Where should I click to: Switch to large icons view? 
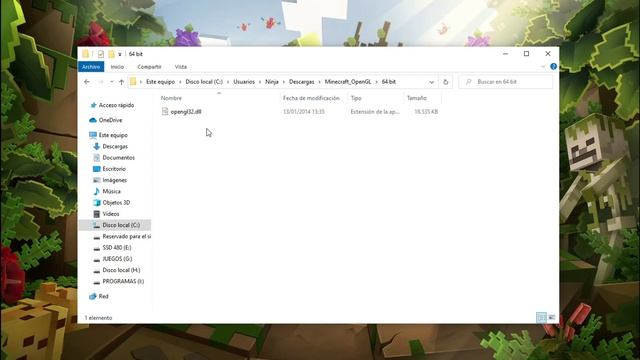click(552, 318)
